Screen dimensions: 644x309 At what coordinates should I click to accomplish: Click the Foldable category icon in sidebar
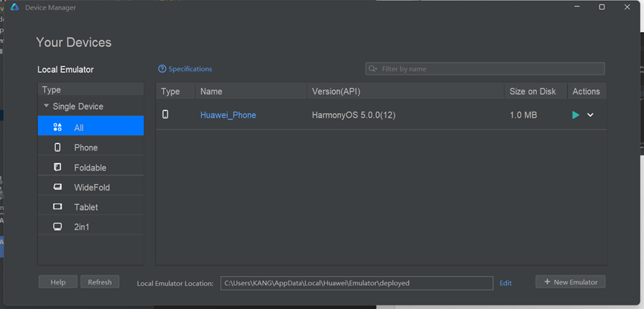pos(57,168)
